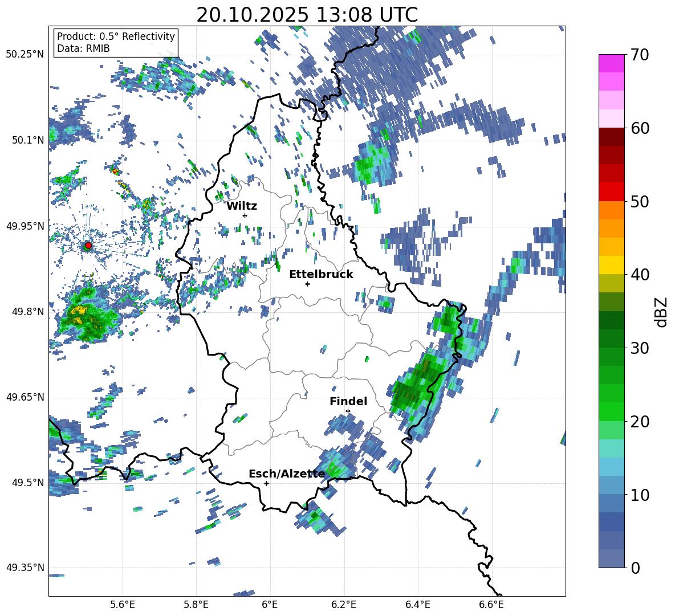
Task: Click the 30 label on colorbar
Action: [639, 348]
